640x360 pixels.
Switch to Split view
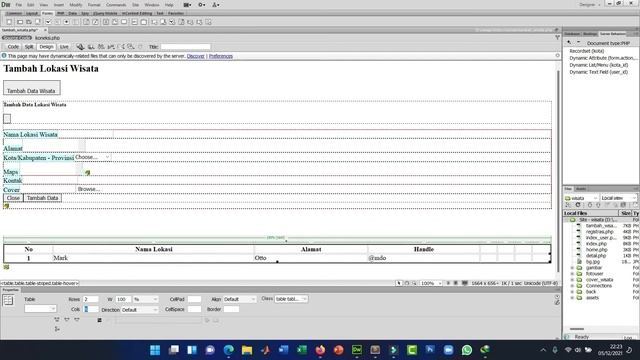click(x=29, y=47)
